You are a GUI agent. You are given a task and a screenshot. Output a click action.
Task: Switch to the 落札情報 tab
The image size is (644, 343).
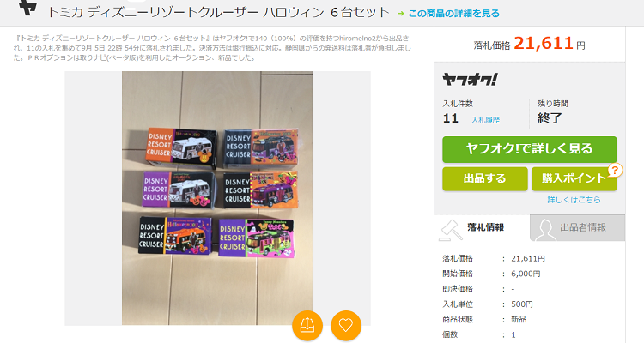pos(483,228)
